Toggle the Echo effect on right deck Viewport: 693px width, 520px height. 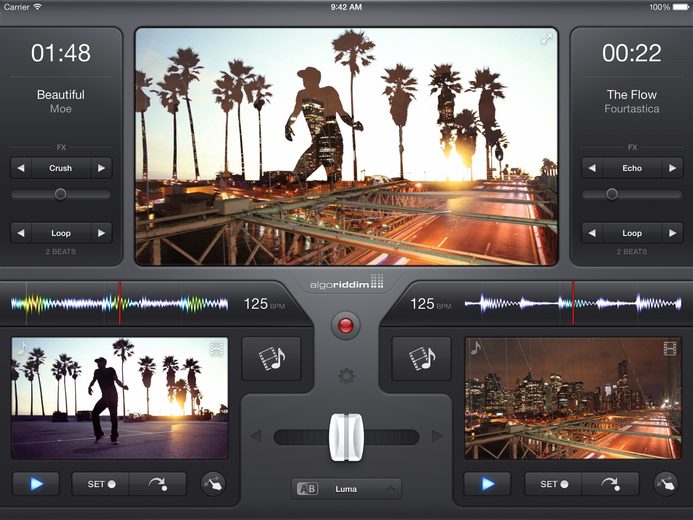tap(632, 168)
